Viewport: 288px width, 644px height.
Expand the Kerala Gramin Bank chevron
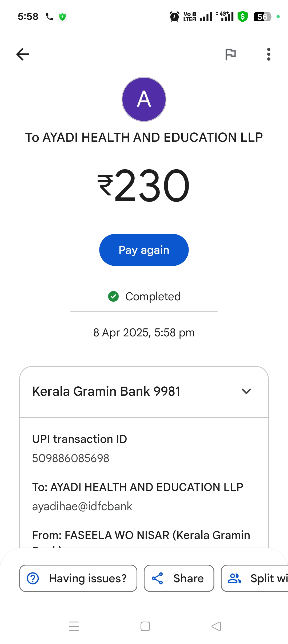coord(246,391)
